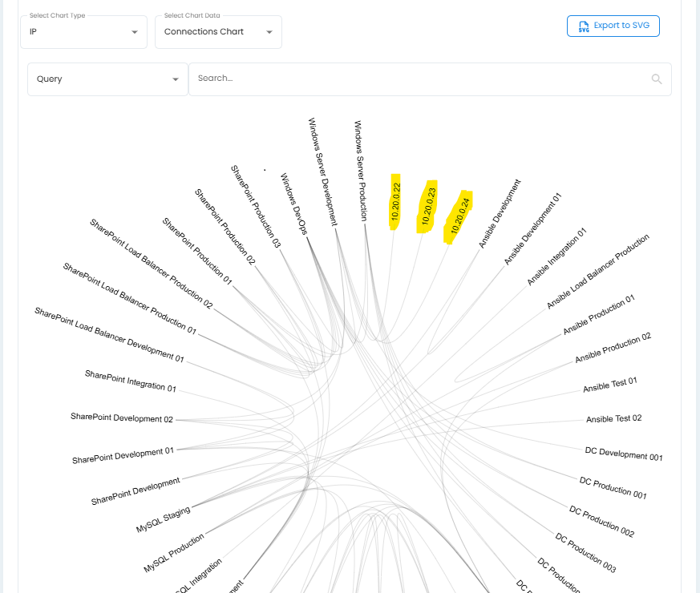Select the highlighted 10.20.0.23 node
This screenshot has width=700, height=593.
click(427, 206)
